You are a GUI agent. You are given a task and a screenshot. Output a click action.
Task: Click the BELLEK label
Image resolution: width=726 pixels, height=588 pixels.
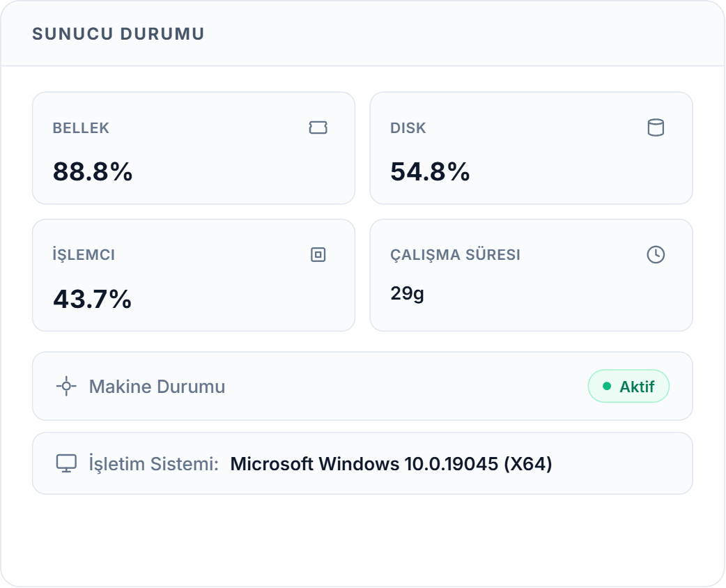click(81, 127)
